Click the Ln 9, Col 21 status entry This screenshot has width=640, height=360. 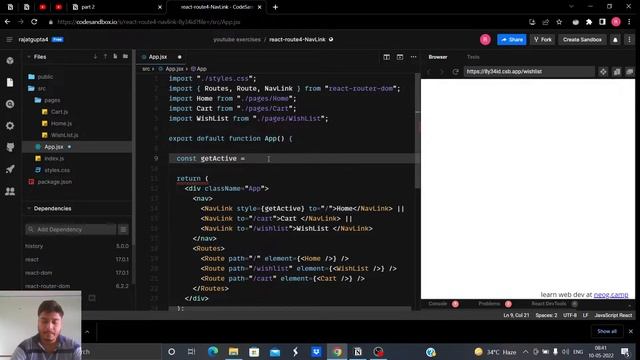click(516, 315)
